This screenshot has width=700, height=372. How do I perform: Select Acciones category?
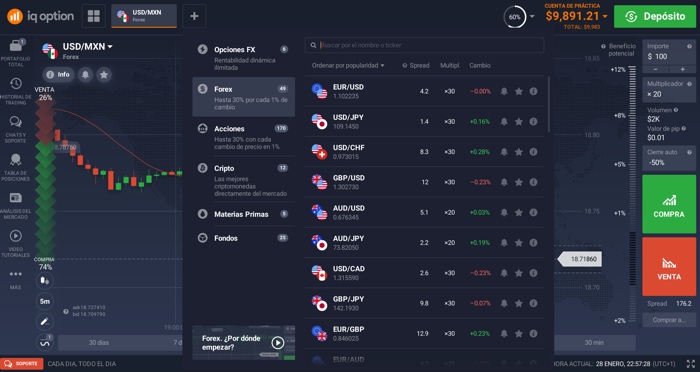click(244, 137)
